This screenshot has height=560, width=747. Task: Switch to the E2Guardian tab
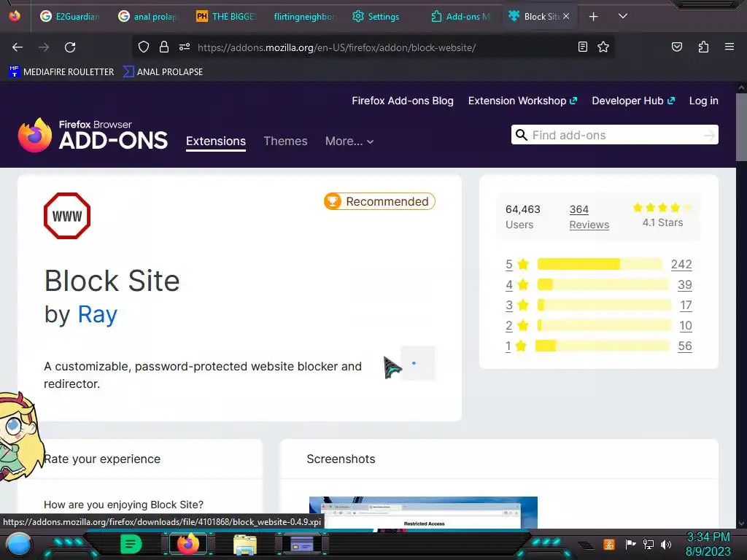click(x=71, y=16)
